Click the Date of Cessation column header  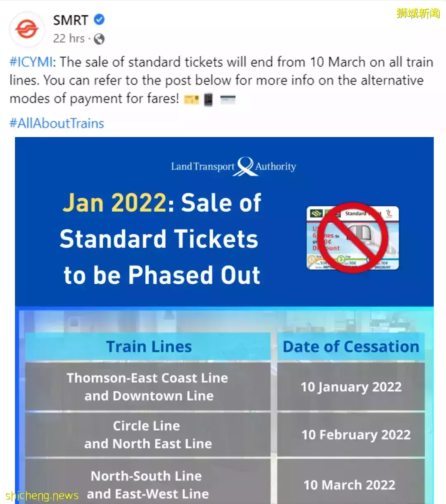[x=351, y=347]
